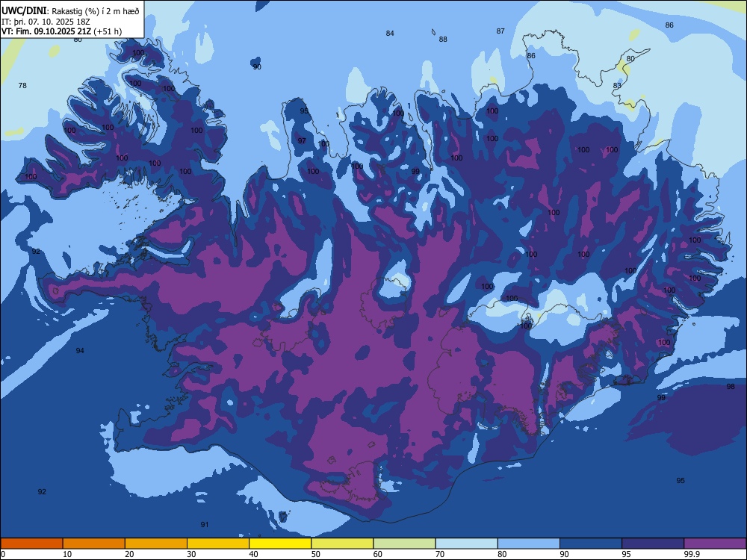Select the golden 30–40 legend swatch
This screenshot has width=747, height=560.
pyautogui.click(x=218, y=544)
